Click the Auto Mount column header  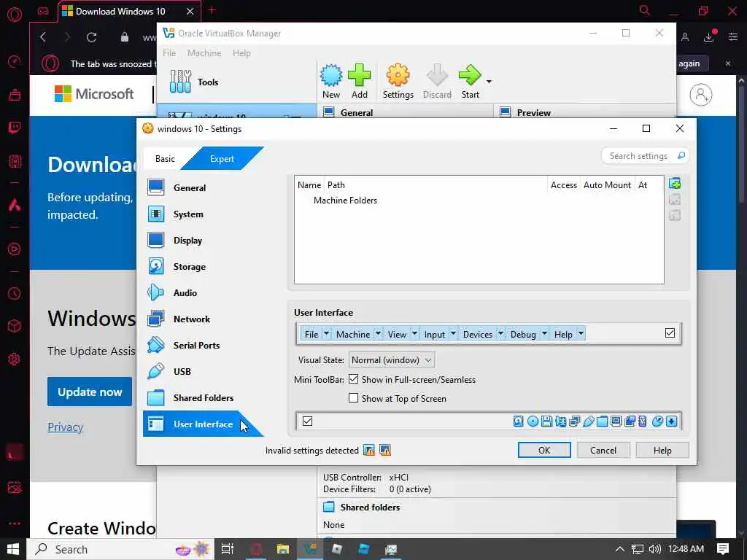tap(607, 185)
